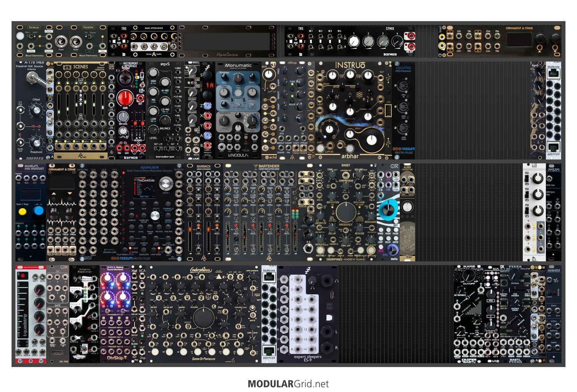577x392 pixels.
Task: Turn the A-178 Theremin Offset knob
Action: 36,110
